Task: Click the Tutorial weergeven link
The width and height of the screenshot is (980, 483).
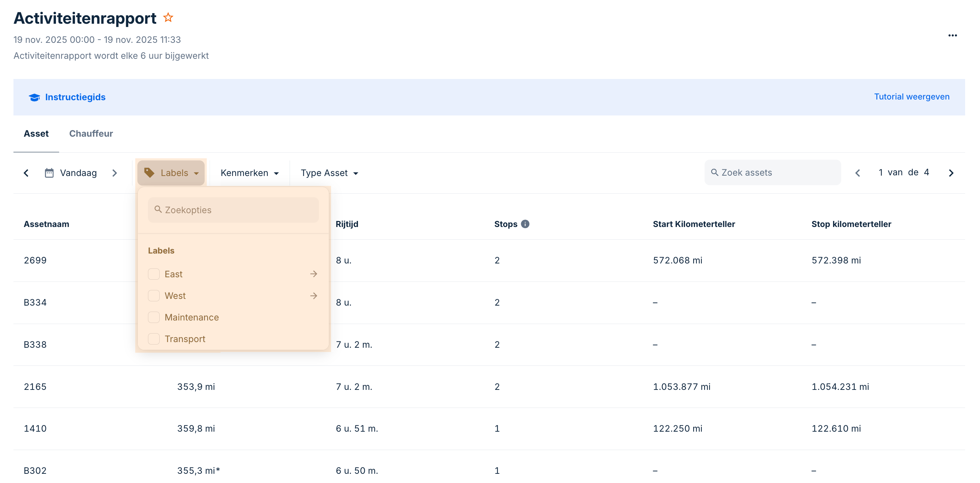Action: (912, 97)
